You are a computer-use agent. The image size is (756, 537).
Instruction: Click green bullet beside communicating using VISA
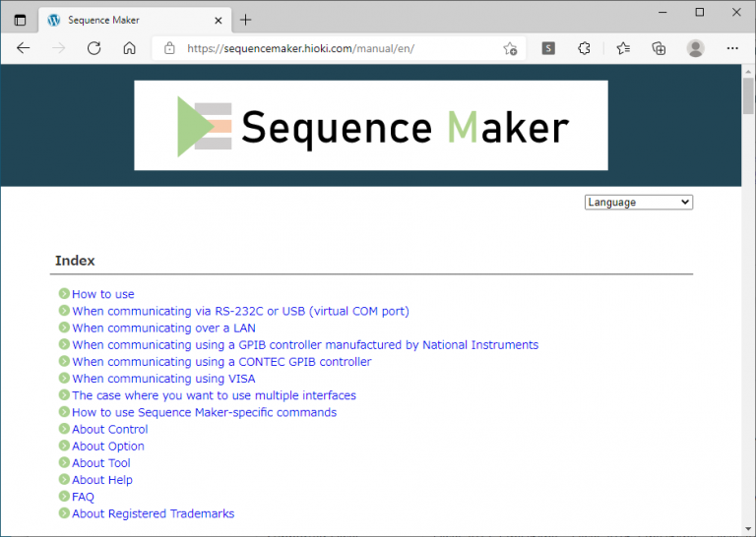point(64,378)
